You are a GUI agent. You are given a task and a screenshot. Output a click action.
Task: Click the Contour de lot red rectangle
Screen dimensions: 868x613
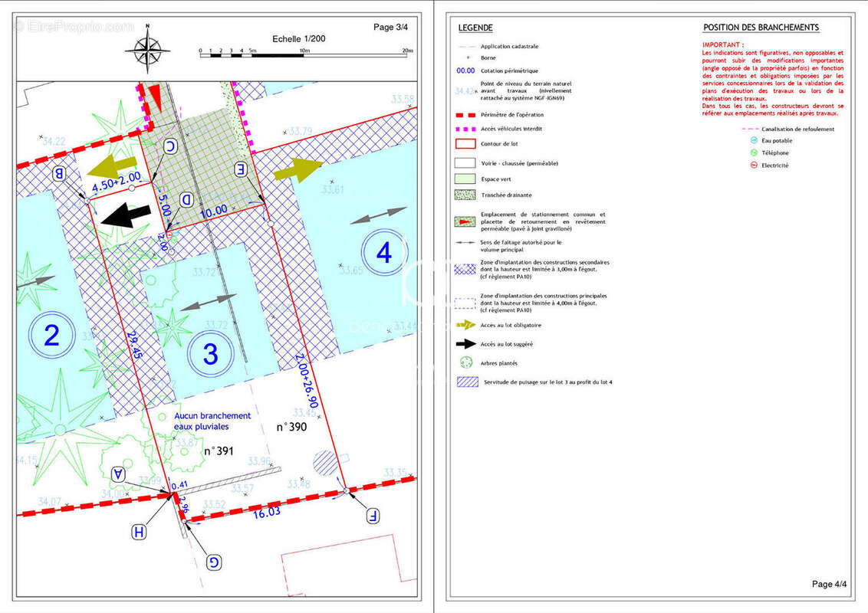465,144
